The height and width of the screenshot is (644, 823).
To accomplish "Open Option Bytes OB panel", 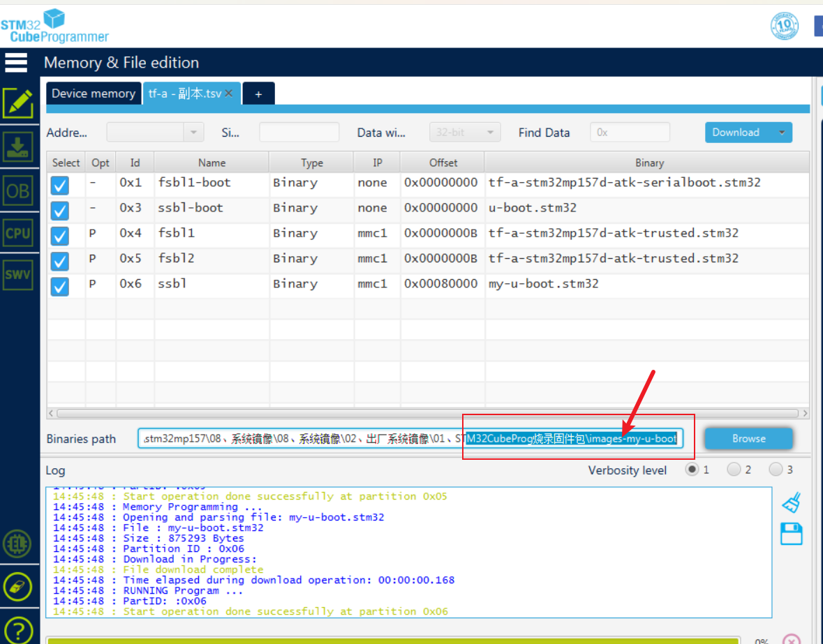I will click(x=18, y=190).
